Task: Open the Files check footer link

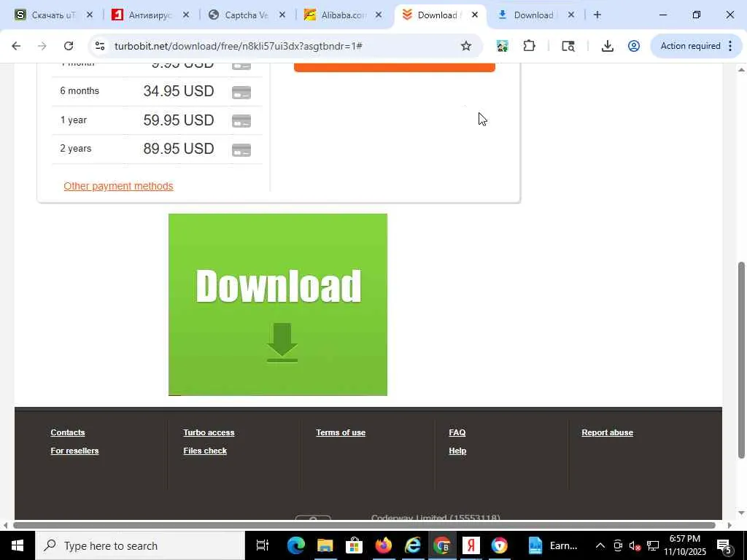Action: tap(205, 451)
